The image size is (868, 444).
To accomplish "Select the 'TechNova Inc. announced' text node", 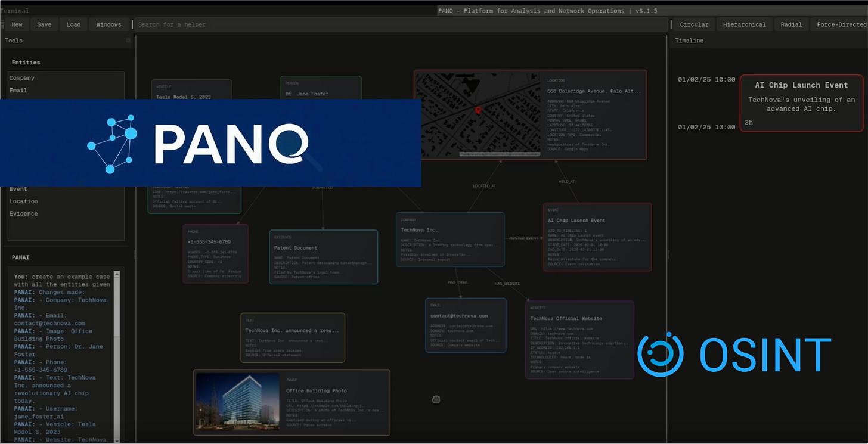I will coord(292,337).
